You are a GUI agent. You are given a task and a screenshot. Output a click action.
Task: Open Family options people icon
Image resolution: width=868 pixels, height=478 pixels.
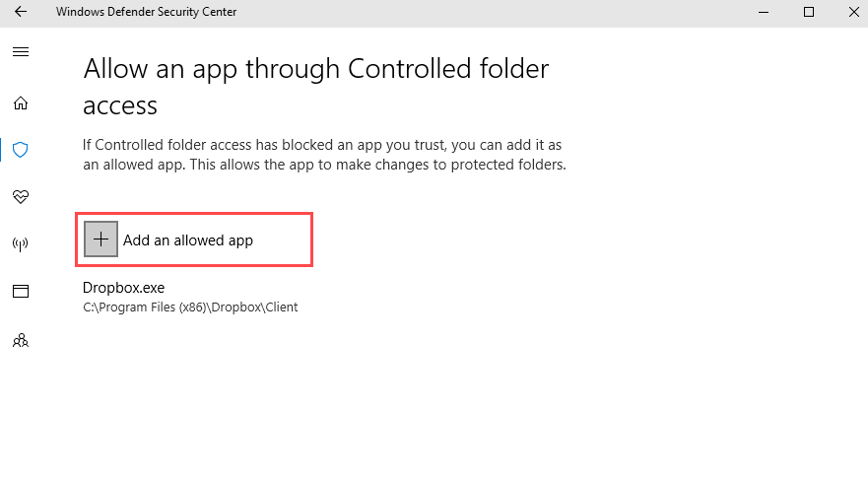click(21, 340)
